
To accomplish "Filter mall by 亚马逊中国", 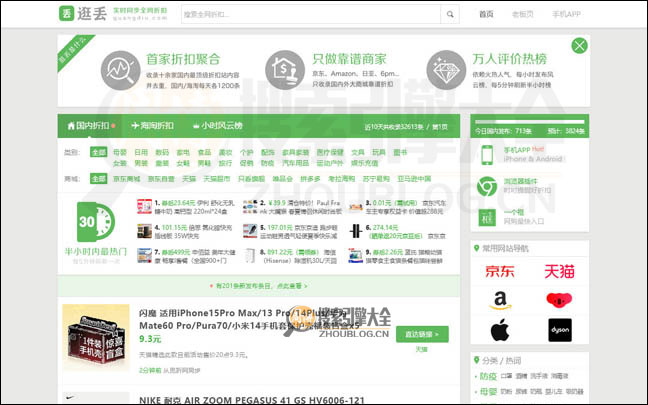I will (414, 179).
